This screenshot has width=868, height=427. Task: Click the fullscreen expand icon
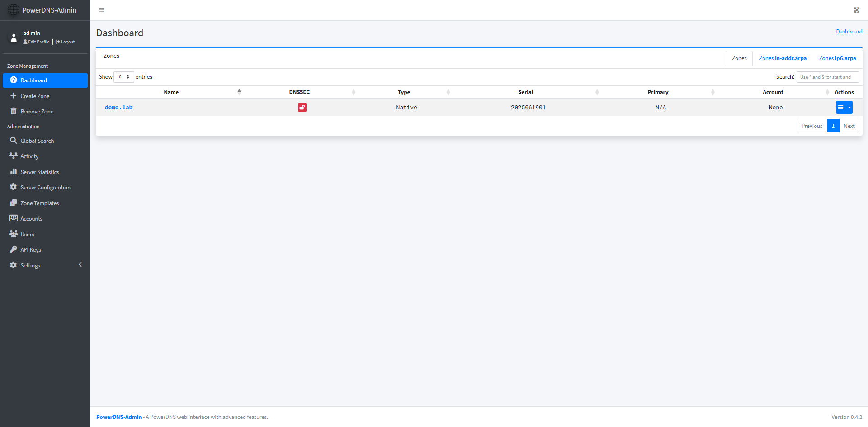[x=856, y=10]
